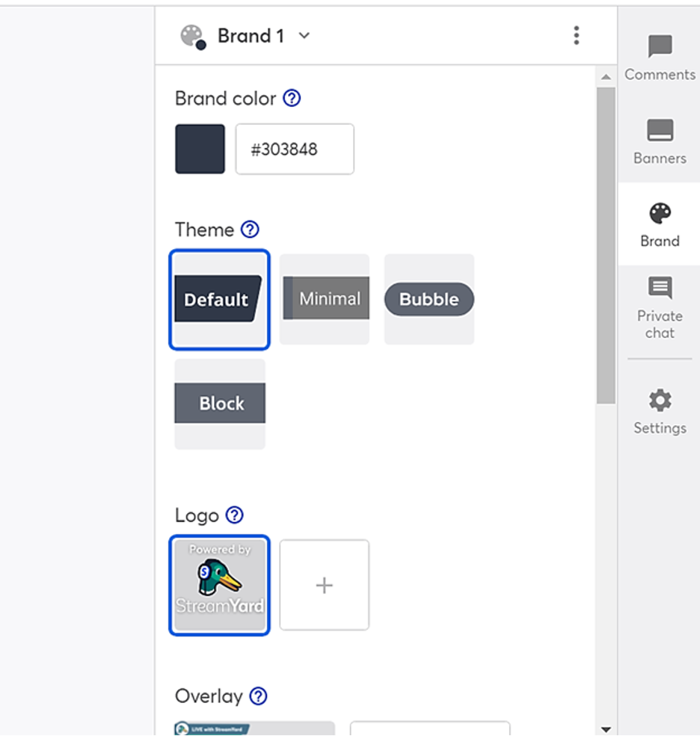Click the brand color swatch
The height and width of the screenshot is (736, 700).
tap(199, 148)
